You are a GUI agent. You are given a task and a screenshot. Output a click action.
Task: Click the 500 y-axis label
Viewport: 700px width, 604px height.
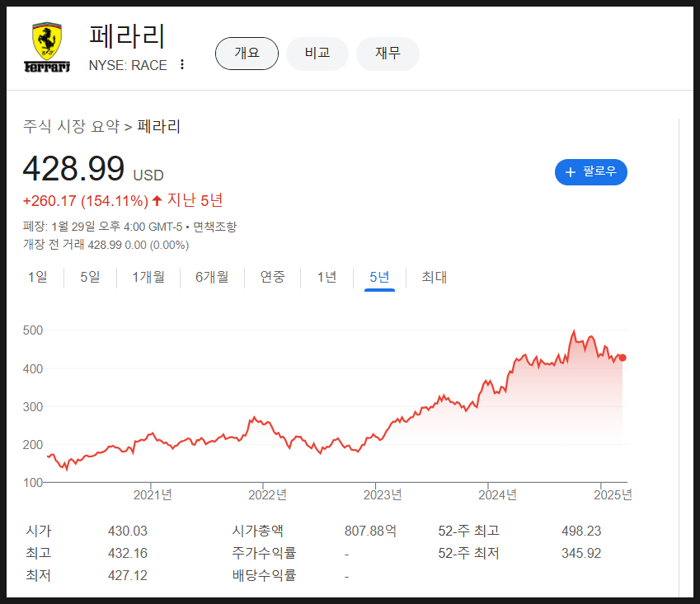coord(33,330)
